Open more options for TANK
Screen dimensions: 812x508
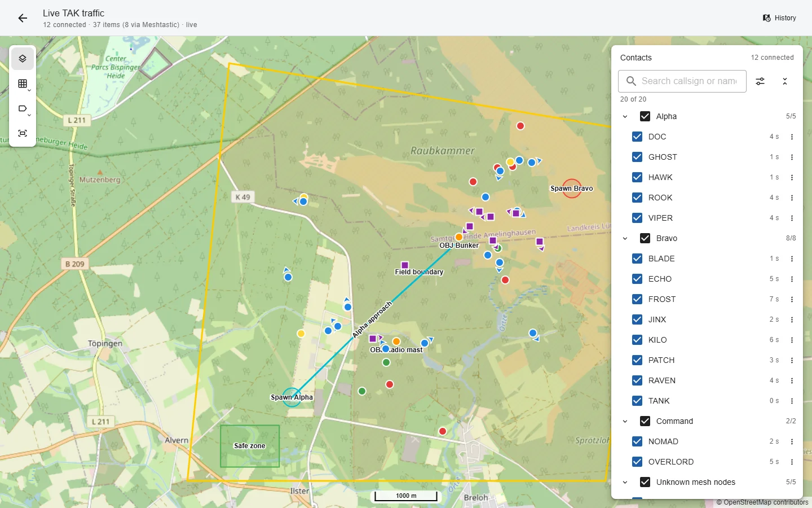point(792,401)
